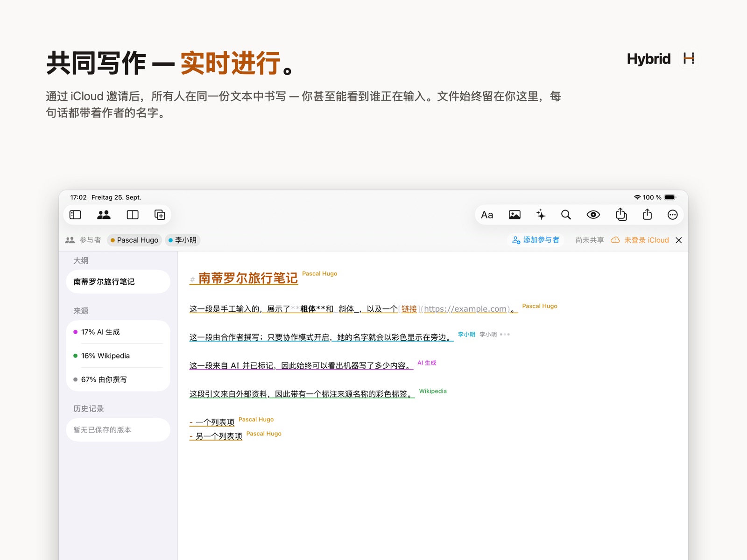Click 未登录 iCloud status
This screenshot has width=747, height=560.
tap(640, 240)
